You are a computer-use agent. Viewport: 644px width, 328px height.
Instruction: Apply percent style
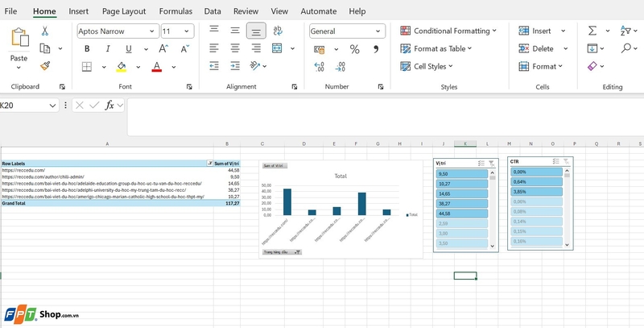click(x=354, y=50)
